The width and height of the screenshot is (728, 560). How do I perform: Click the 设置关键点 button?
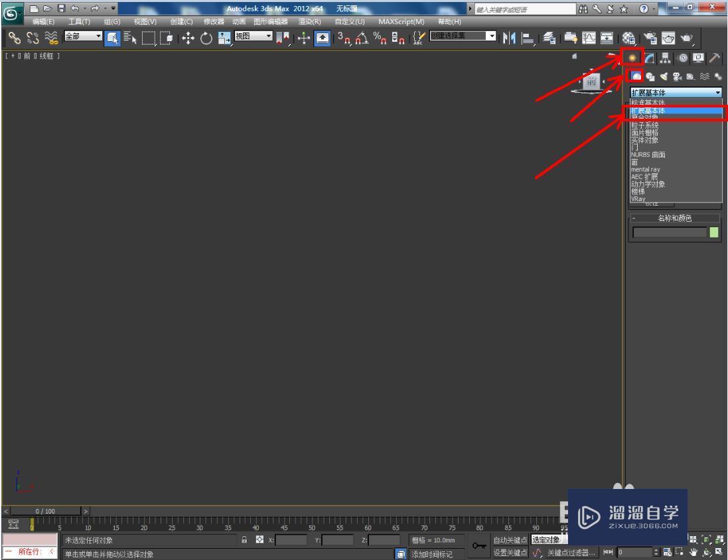[510, 553]
